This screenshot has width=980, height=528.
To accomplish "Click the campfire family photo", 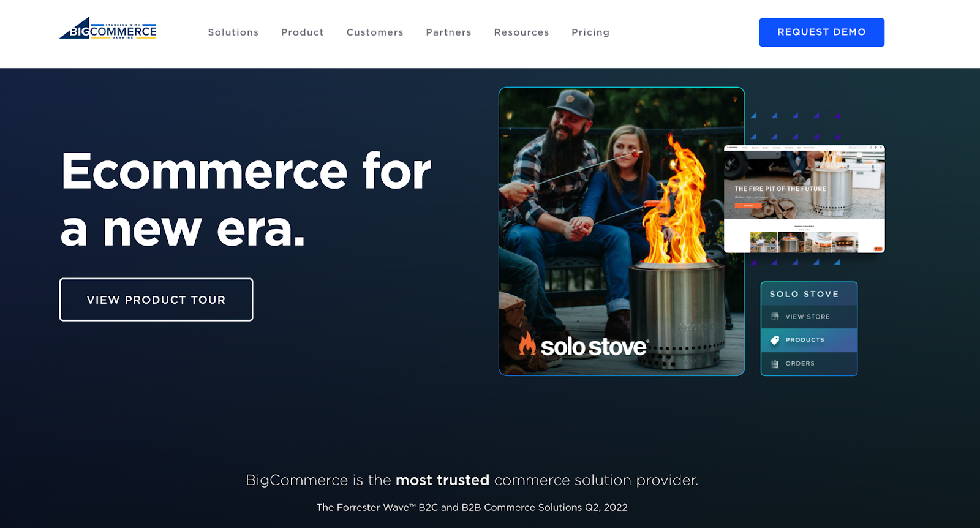I will (622, 231).
